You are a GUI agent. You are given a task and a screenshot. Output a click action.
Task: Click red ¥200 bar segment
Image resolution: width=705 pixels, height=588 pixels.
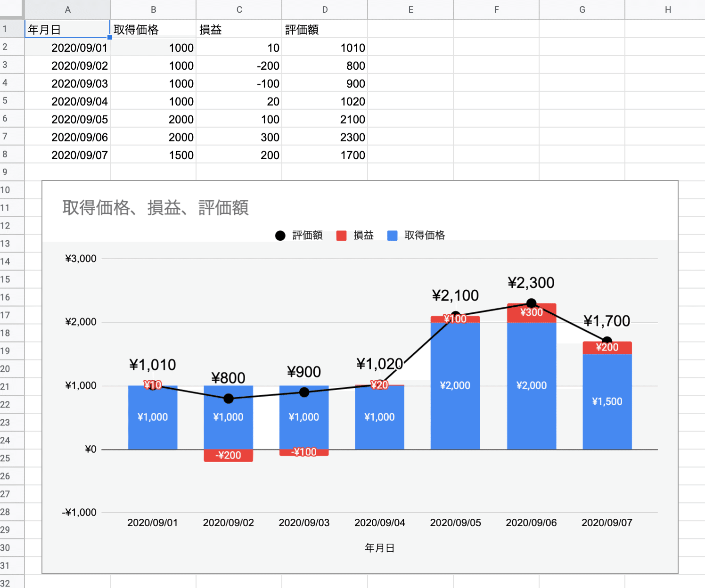607,348
